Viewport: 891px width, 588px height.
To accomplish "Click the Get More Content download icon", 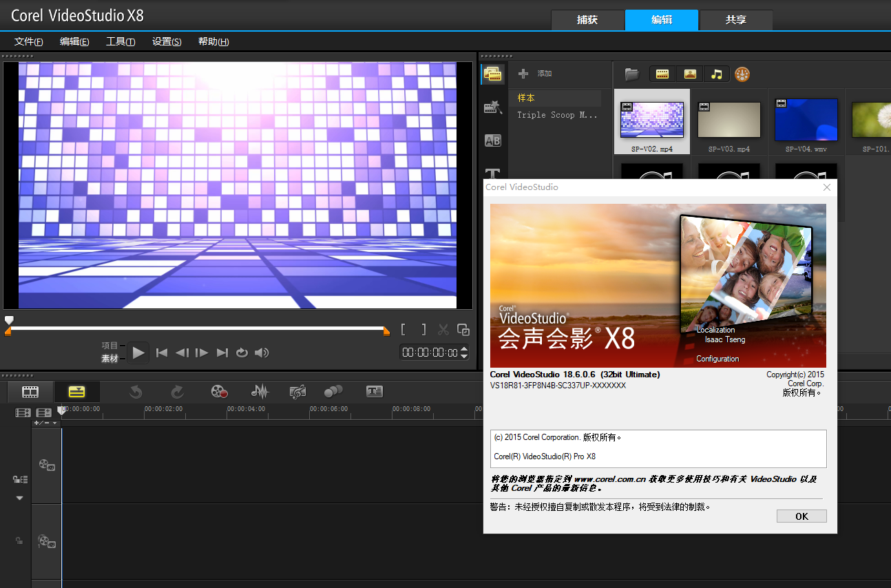I will click(x=742, y=74).
